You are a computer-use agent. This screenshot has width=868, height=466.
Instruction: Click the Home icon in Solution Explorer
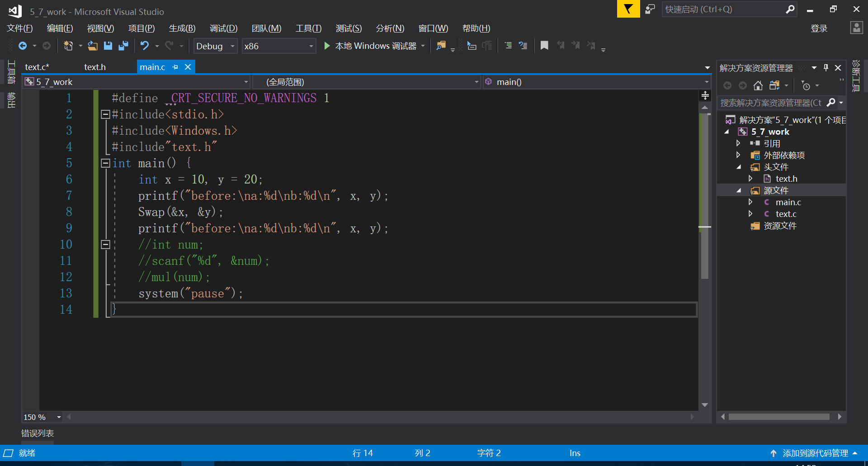point(758,85)
